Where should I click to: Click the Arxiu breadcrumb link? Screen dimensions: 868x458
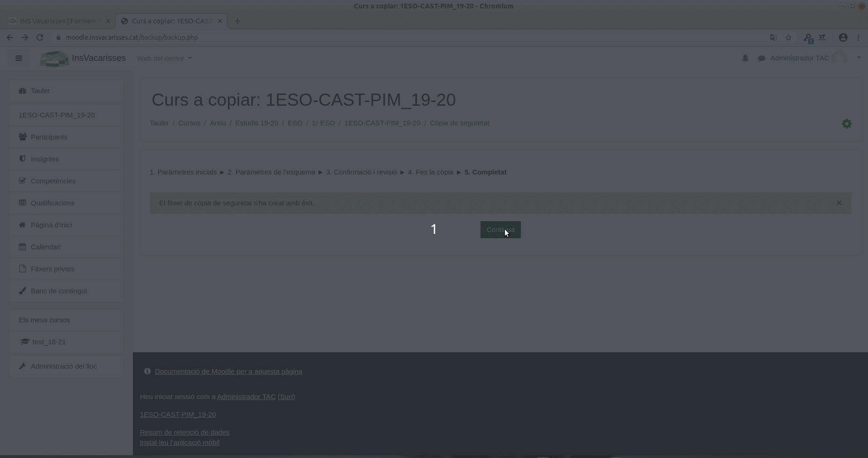click(218, 123)
